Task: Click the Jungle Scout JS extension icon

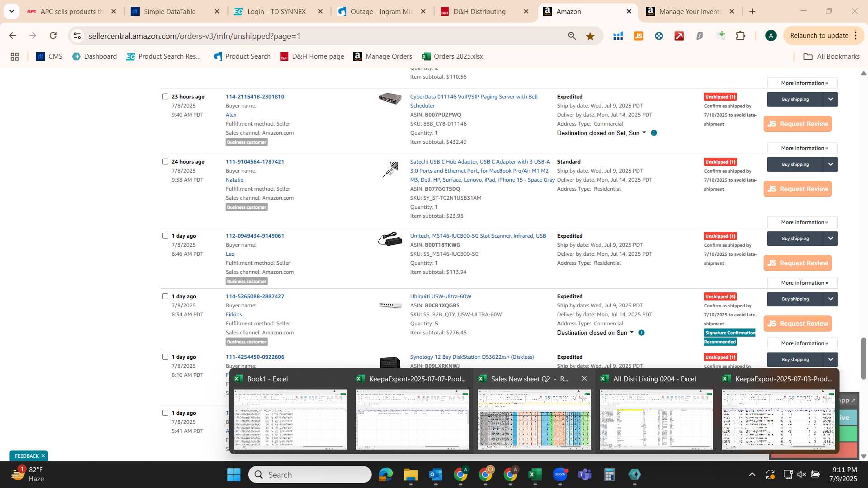Action: [638, 36]
